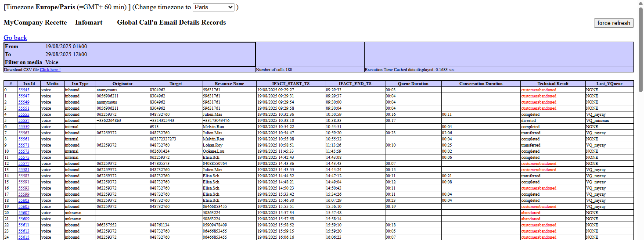Screen dimensions: 644x240
Task: Open the last visible interaction 55615
Action: [x=24, y=237]
